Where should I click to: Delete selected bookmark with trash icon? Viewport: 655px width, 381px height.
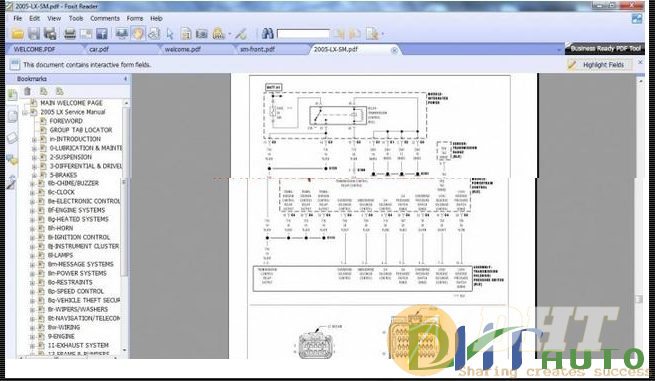pos(27,91)
